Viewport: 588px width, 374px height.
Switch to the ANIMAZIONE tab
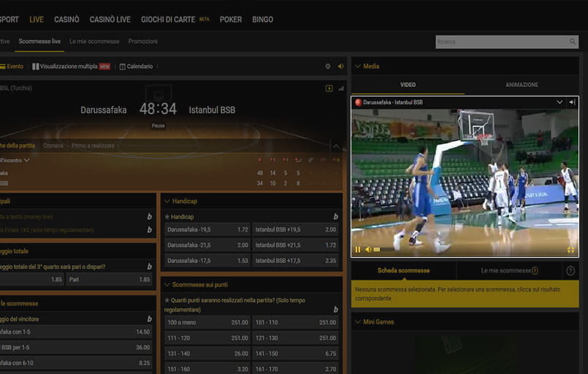click(x=522, y=85)
